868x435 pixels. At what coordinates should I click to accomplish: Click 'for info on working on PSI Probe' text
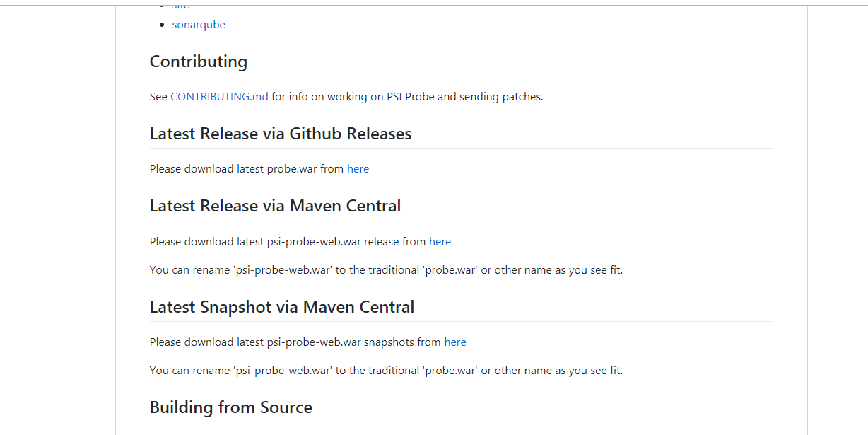[352, 97]
